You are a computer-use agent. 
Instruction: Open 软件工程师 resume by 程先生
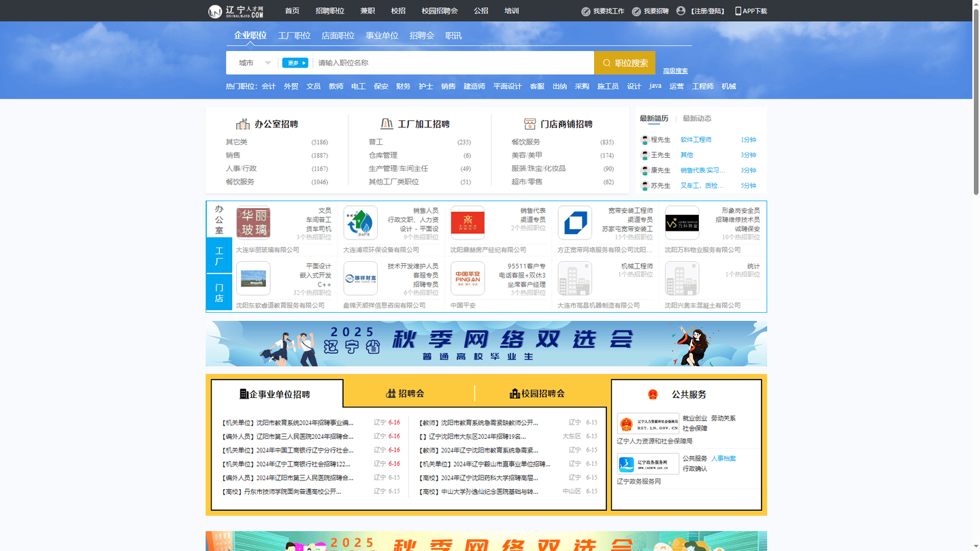coord(696,139)
